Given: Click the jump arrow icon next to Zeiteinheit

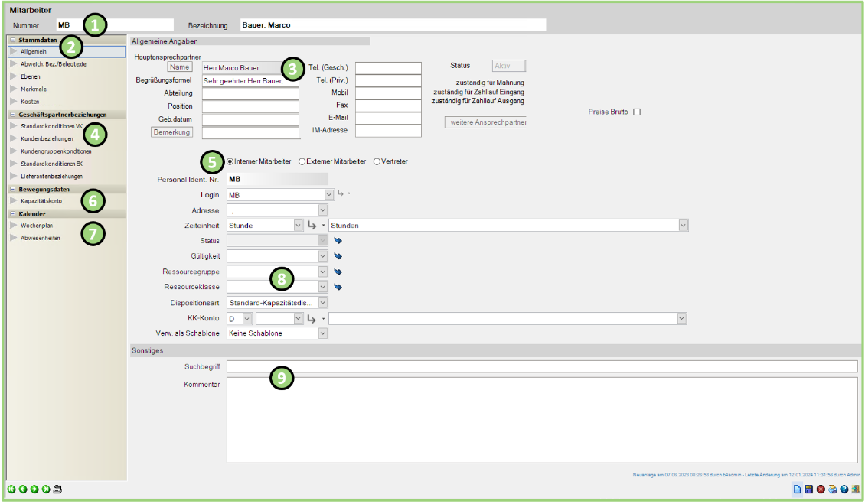Looking at the screenshot, I should point(312,226).
